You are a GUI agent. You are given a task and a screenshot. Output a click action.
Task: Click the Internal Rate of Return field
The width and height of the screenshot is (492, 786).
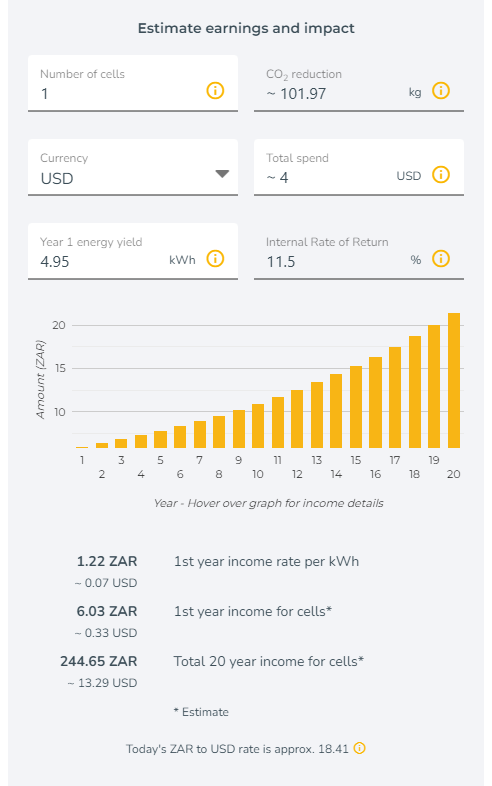[x=359, y=252]
